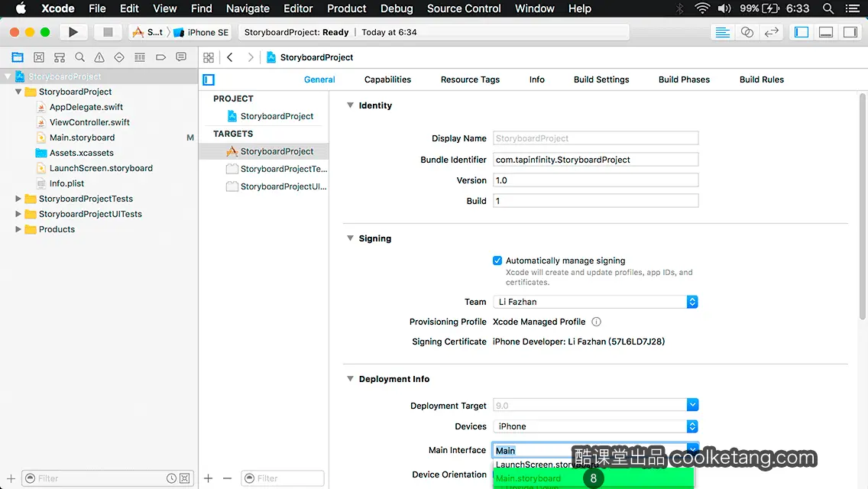Show only source-controlled files filter

(x=185, y=478)
